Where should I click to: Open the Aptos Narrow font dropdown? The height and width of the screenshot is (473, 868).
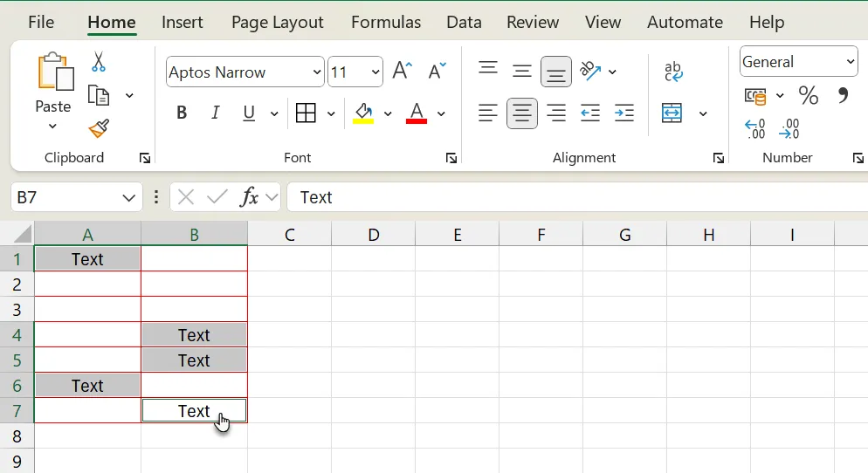(x=317, y=72)
